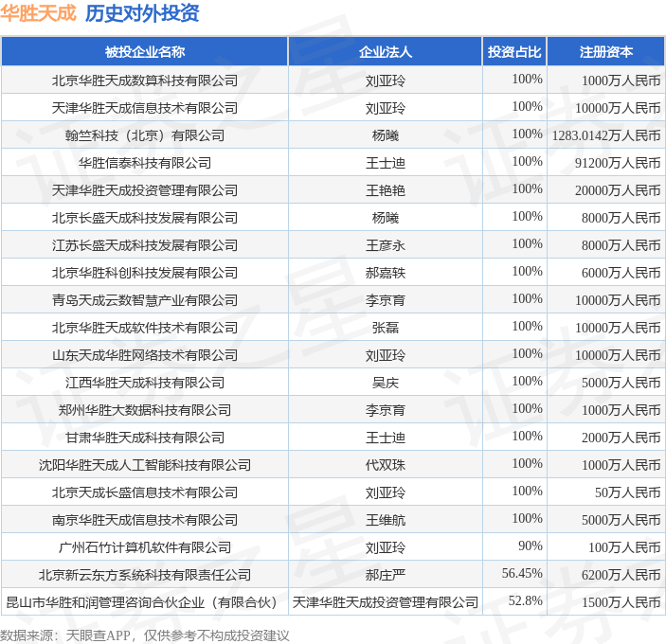Click 华胜信泰科技有限公司 company name
The width and height of the screenshot is (666, 644).
[x=145, y=163]
